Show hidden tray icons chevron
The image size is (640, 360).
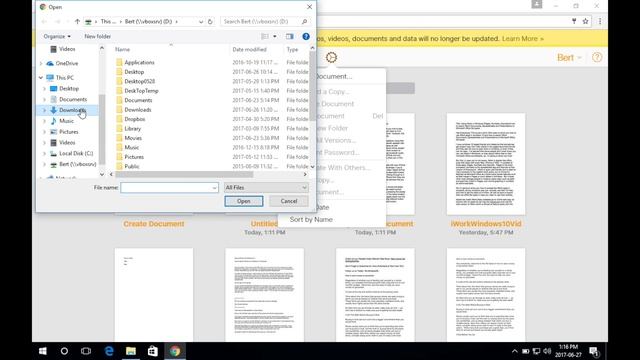514,351
